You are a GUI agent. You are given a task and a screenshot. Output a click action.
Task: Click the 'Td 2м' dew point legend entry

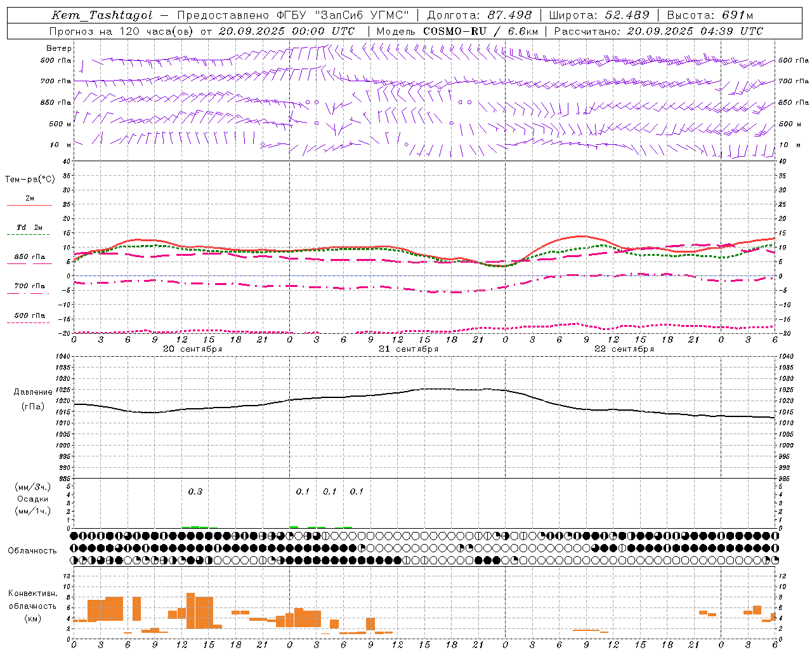pos(30,227)
